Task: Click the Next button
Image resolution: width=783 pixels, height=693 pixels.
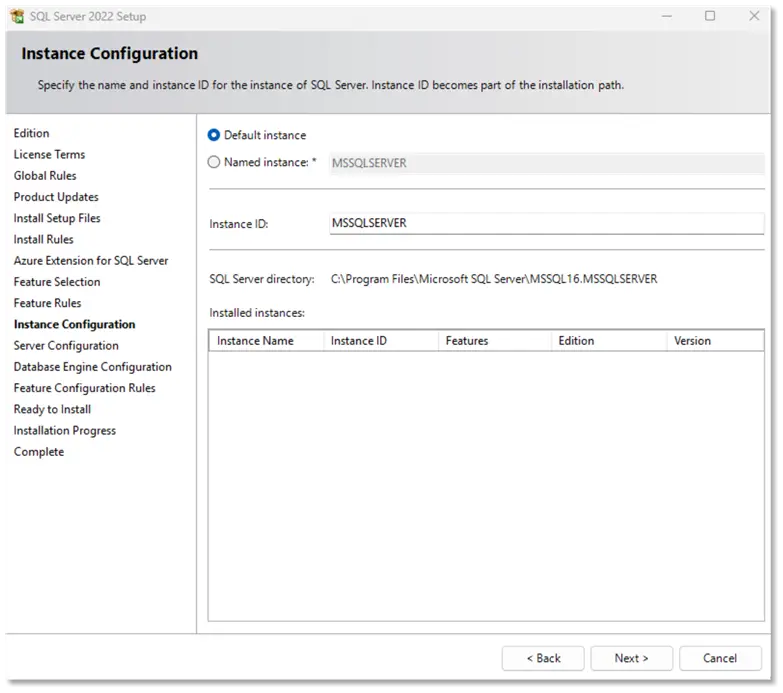Action: tap(632, 659)
